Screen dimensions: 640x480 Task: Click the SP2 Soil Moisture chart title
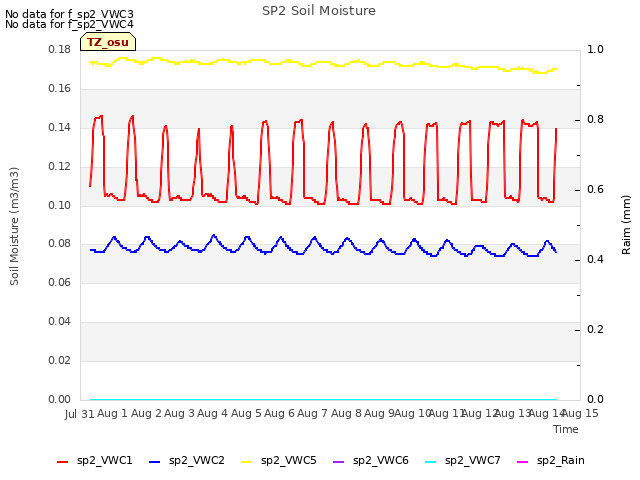[x=319, y=11]
